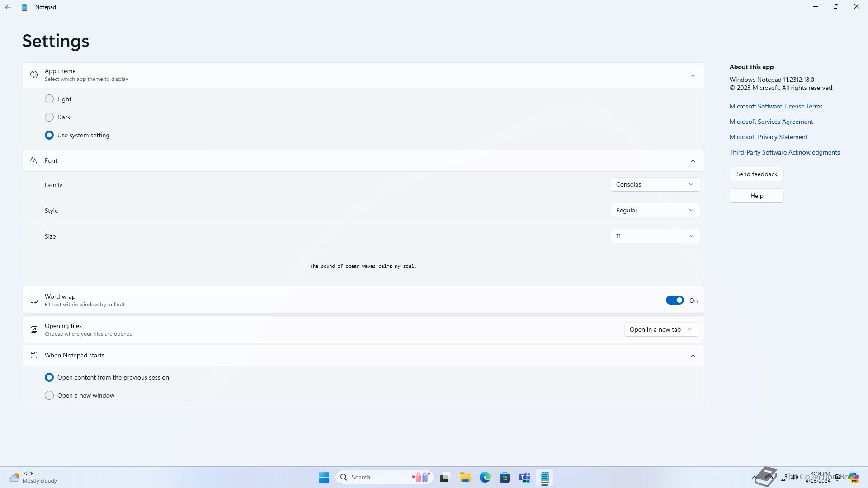Open Microsoft Store from the taskbar
This screenshot has width=868, height=488.
505,477
